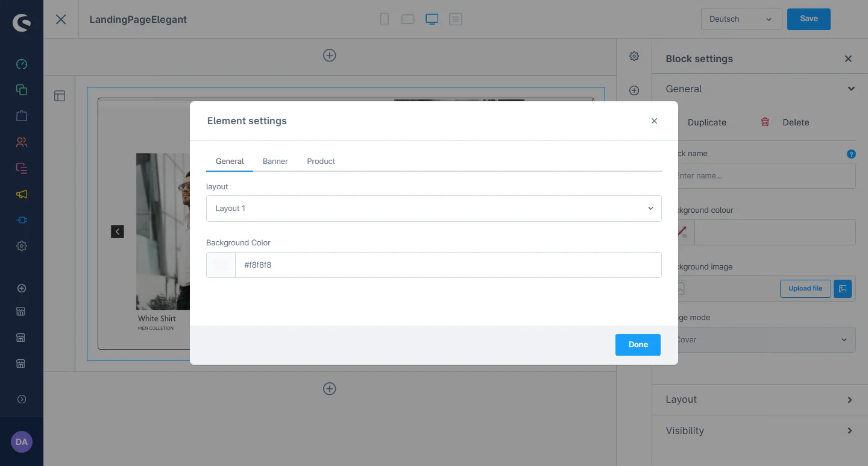The width and height of the screenshot is (868, 466).
Task: Expand the Visibility section
Action: tap(759, 431)
